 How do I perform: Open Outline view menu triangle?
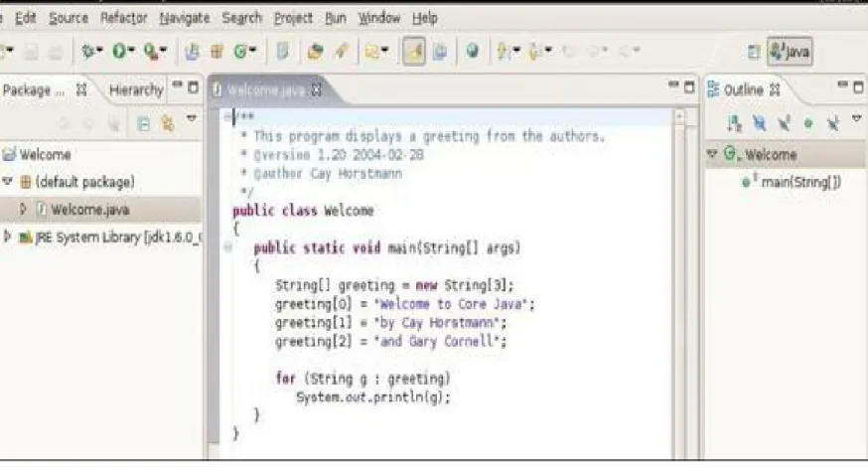[x=856, y=118]
